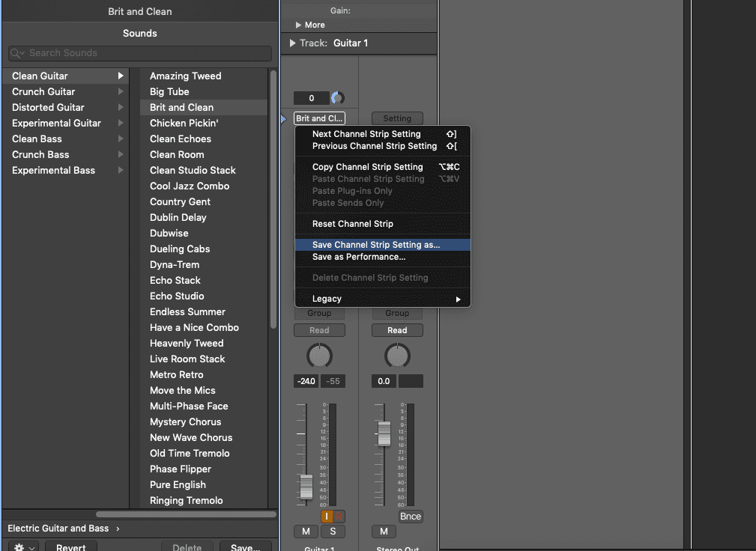The width and height of the screenshot is (756, 551).
Task: Click the Bnce button on Stereo Out
Action: 411,517
